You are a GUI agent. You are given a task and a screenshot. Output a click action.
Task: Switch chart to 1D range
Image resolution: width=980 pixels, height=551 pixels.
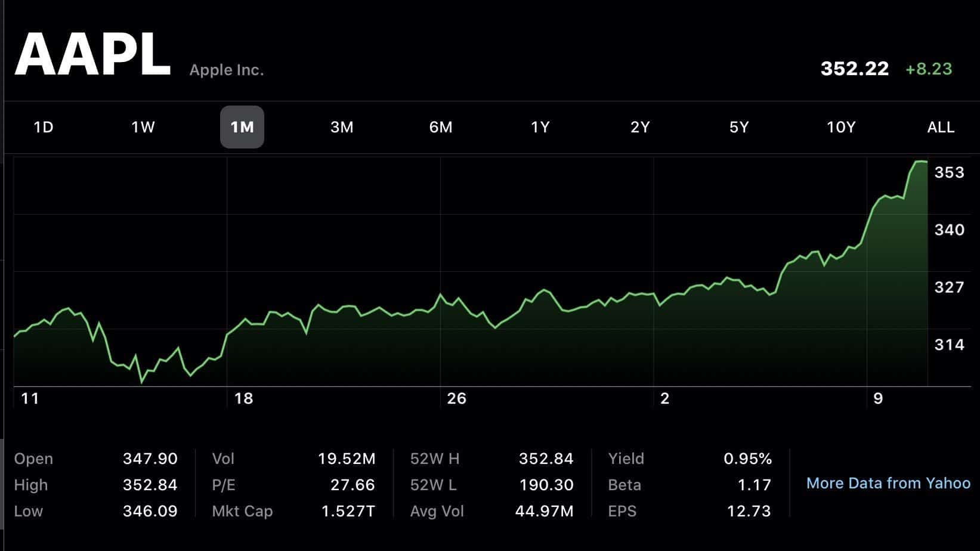(44, 127)
